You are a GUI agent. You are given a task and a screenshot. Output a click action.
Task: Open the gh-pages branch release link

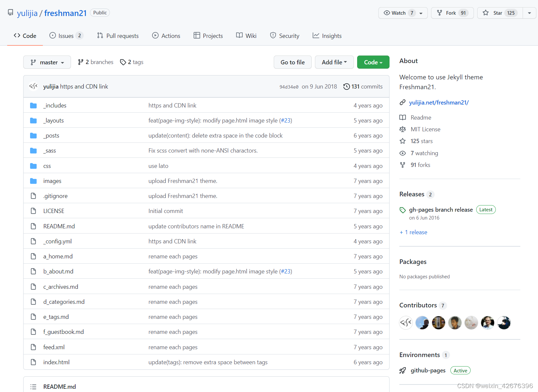click(x=441, y=210)
